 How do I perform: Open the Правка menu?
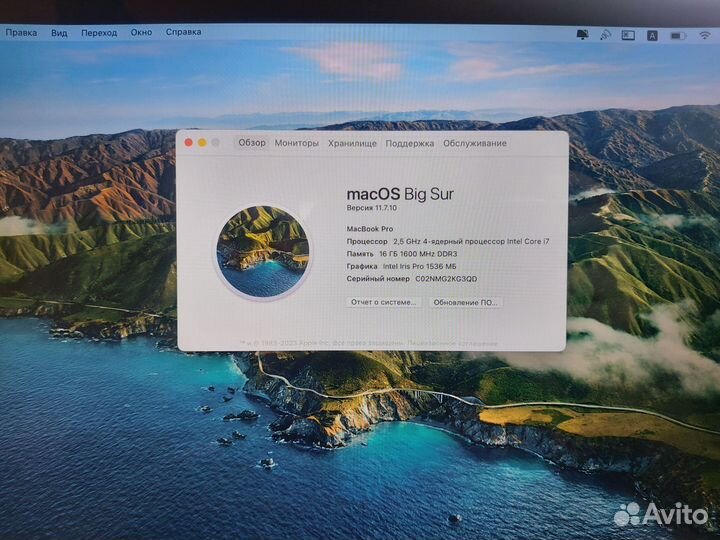[21, 33]
